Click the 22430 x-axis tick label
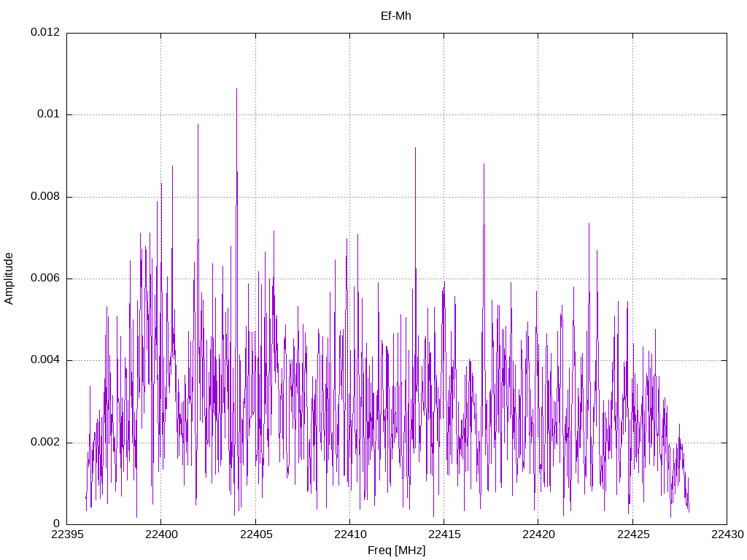Screen dimensions: 747x560 pos(727,534)
